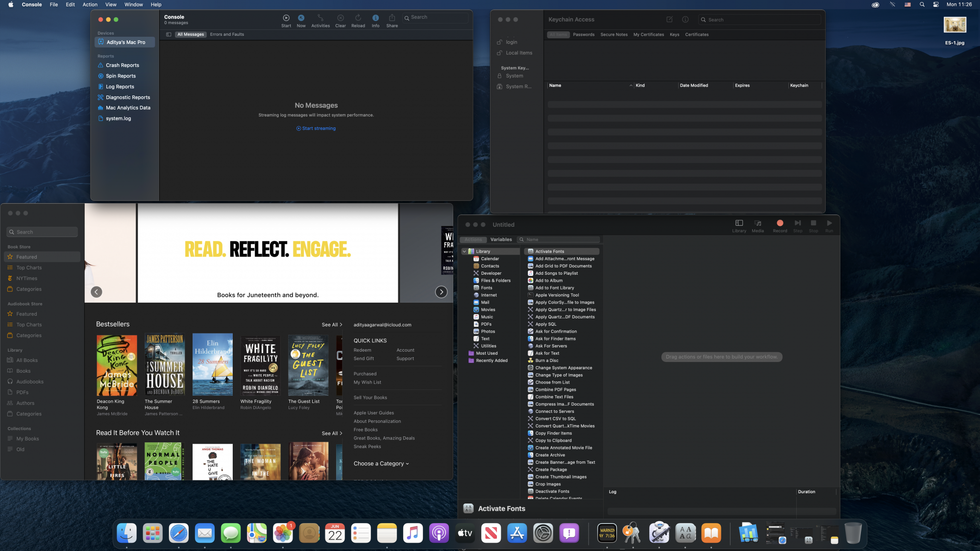
Task: Select the Local Items keychain
Action: (518, 53)
